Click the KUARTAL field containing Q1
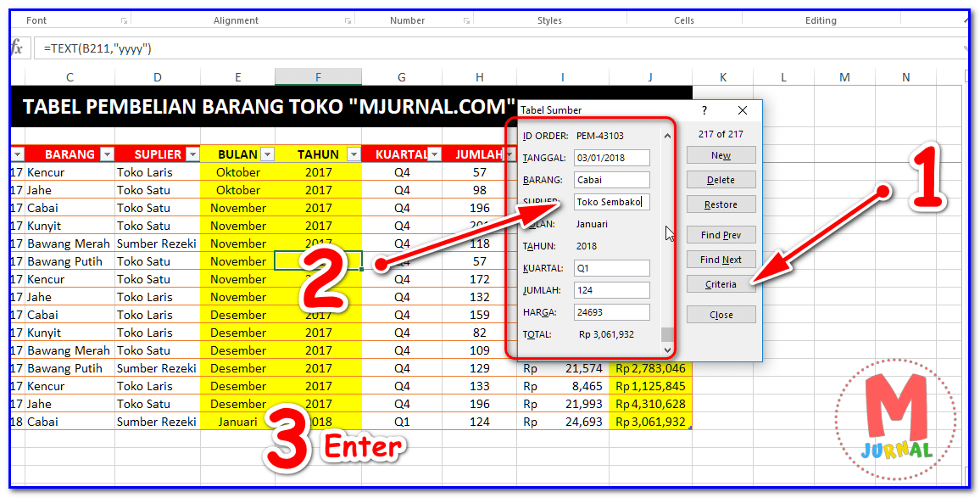The height and width of the screenshot is (498, 980). [x=612, y=268]
